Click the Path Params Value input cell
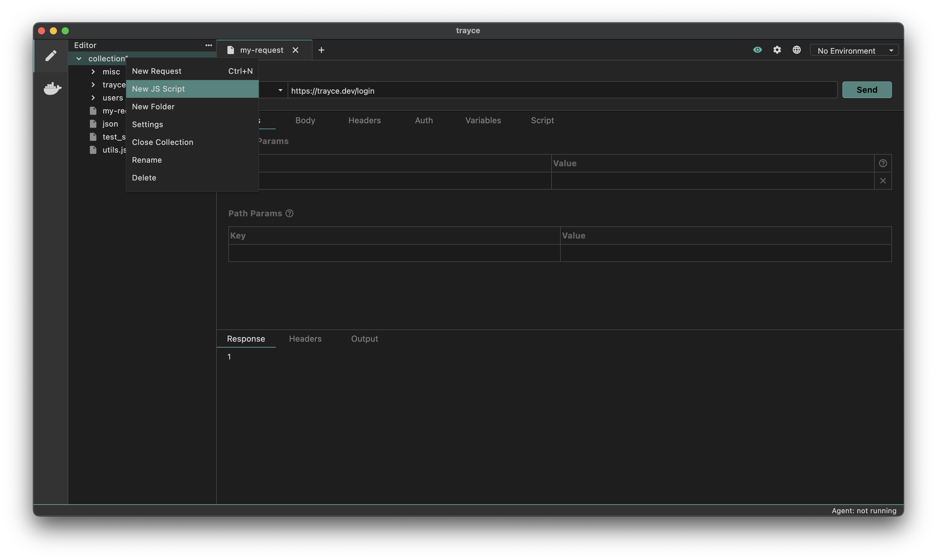Image resolution: width=937 pixels, height=560 pixels. [x=726, y=253]
